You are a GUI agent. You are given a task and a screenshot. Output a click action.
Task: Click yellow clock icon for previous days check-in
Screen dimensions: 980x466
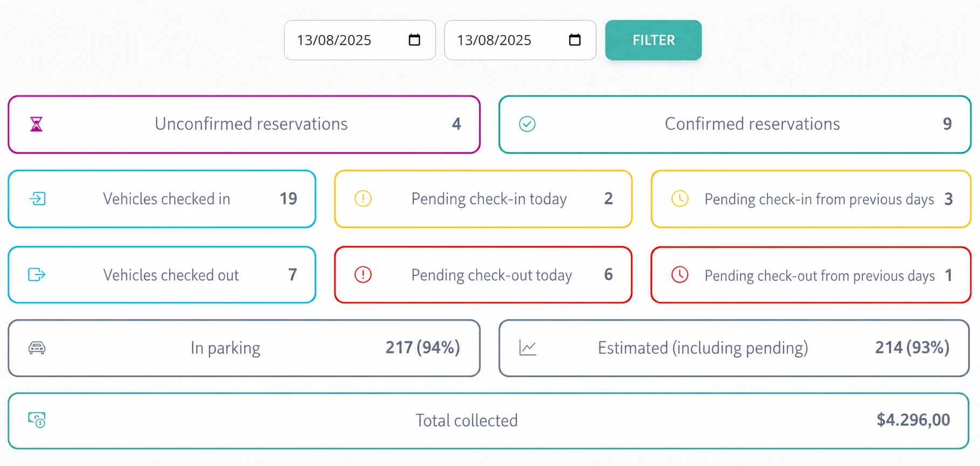click(680, 199)
